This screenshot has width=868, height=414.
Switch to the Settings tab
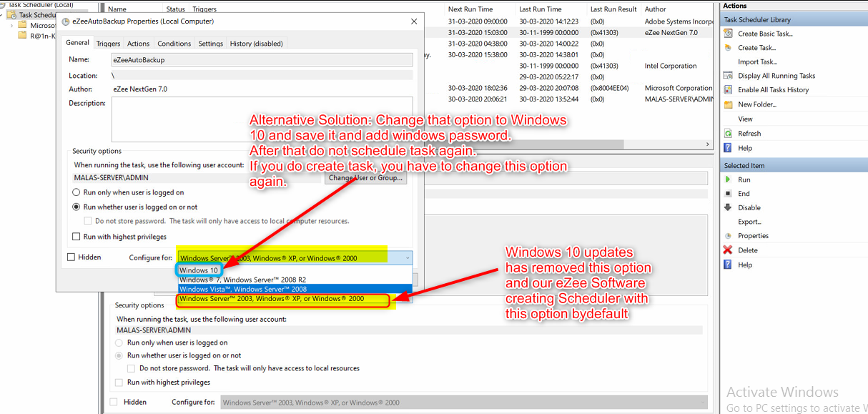(211, 44)
